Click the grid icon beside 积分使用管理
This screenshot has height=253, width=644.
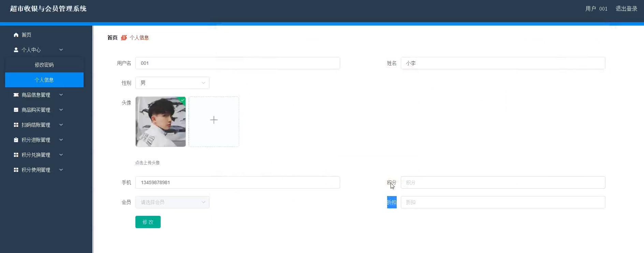pyautogui.click(x=16, y=170)
